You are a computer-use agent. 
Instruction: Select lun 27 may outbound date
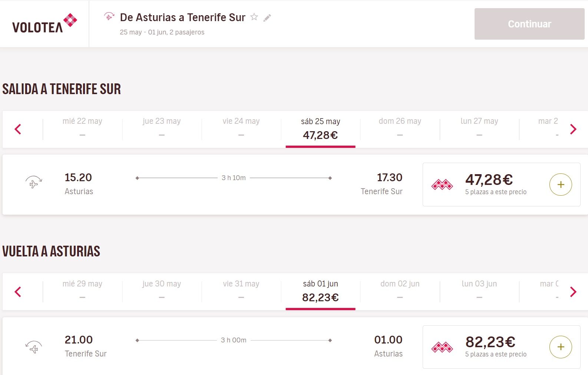(479, 128)
